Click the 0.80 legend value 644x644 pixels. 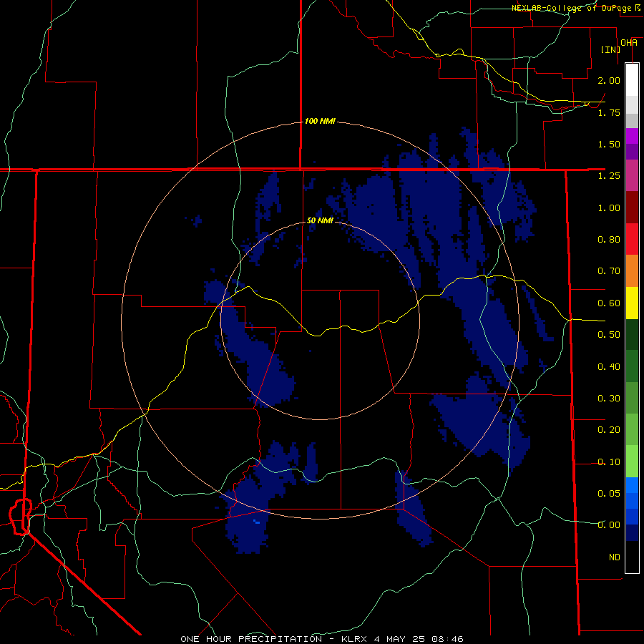point(609,240)
